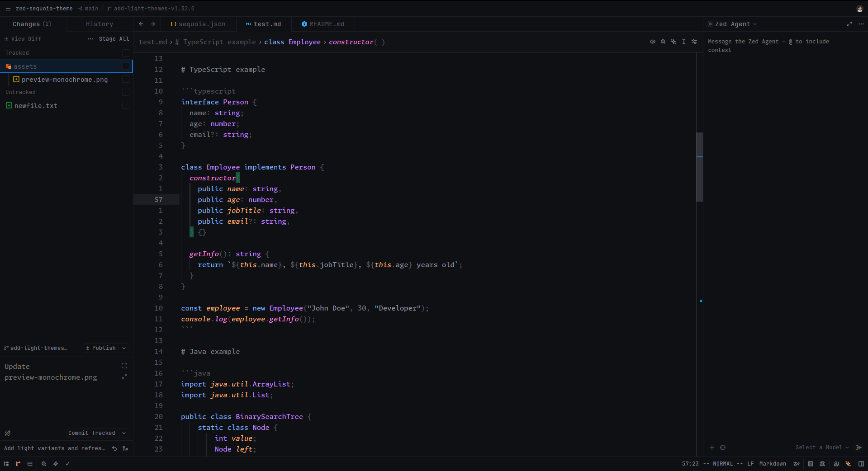
Task: Check the Untracked section checkbox
Action: pos(126,92)
